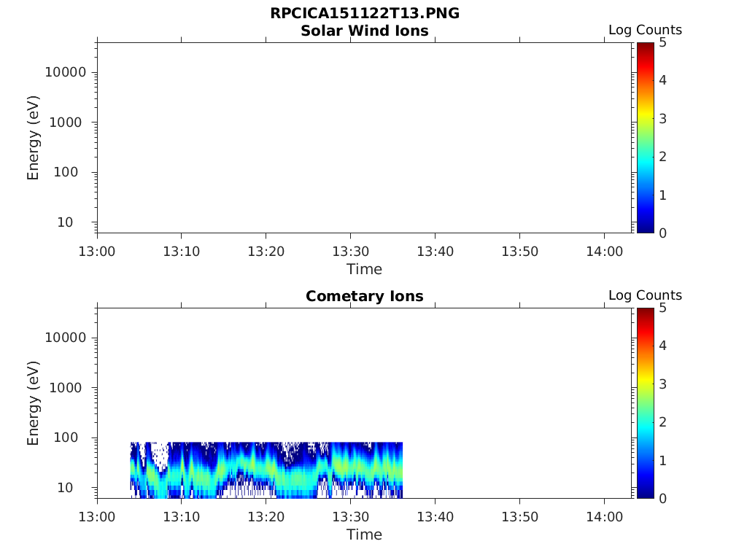Click the 10000 energy tick of top plot

[x=66, y=72]
